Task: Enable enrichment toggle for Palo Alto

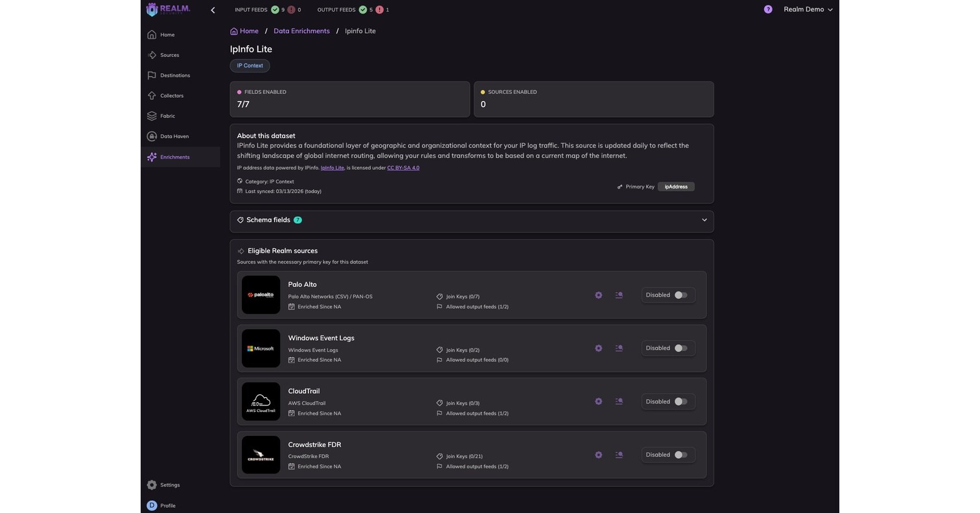Action: (x=681, y=295)
